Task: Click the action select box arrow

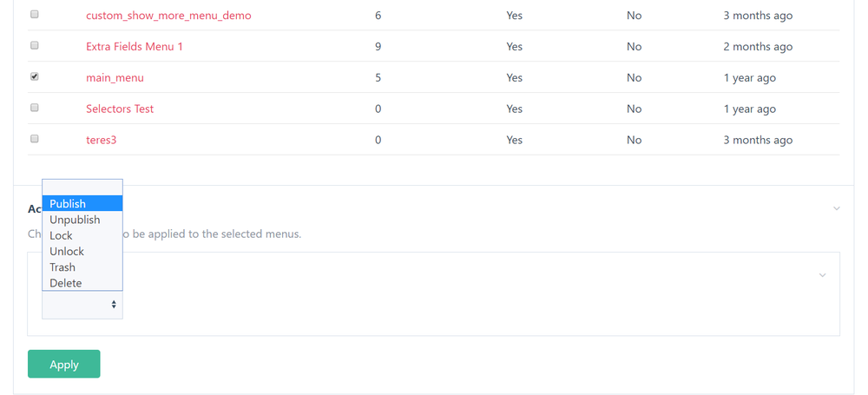Action: click(x=114, y=305)
